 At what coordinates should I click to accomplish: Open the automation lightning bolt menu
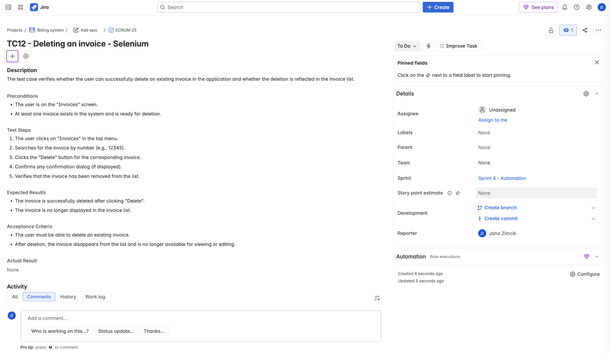point(429,46)
